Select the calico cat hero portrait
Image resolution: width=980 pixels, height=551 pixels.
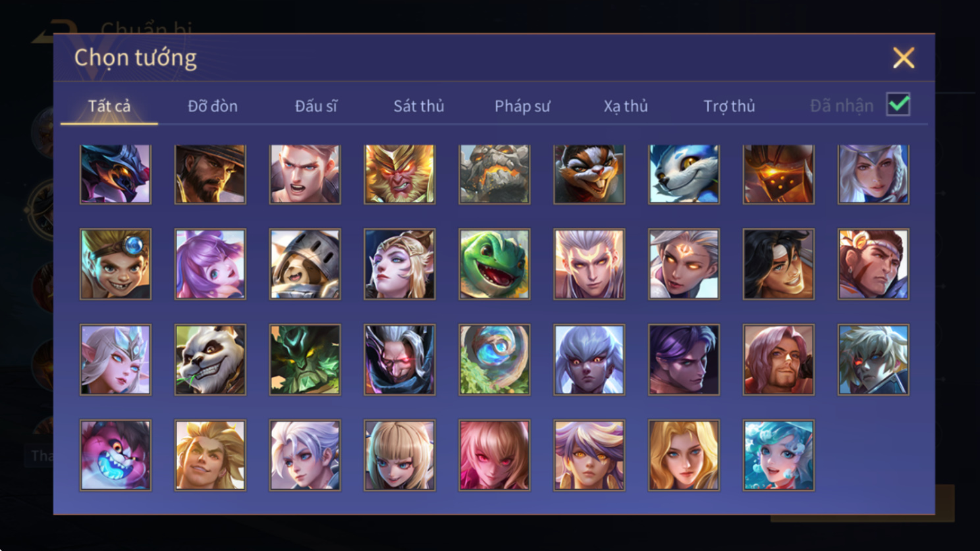(589, 174)
